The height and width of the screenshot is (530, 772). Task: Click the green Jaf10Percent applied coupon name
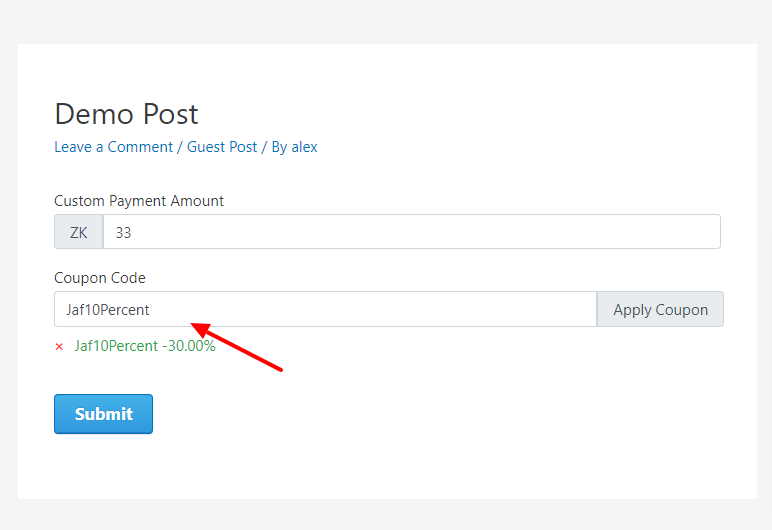(x=116, y=346)
